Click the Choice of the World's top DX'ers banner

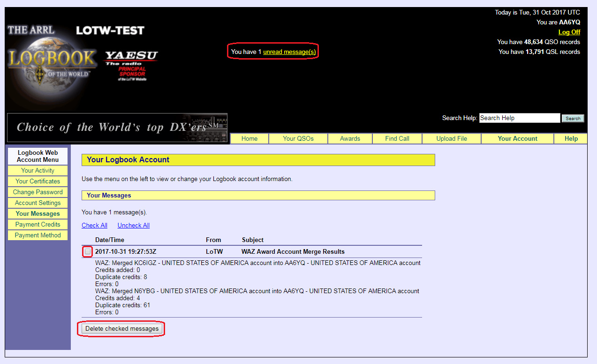click(x=117, y=128)
